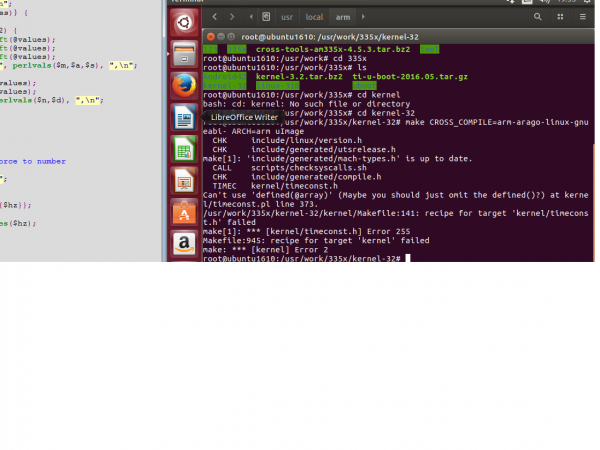
Task: Select the 'usr' path breadcrumb
Action: click(x=287, y=17)
